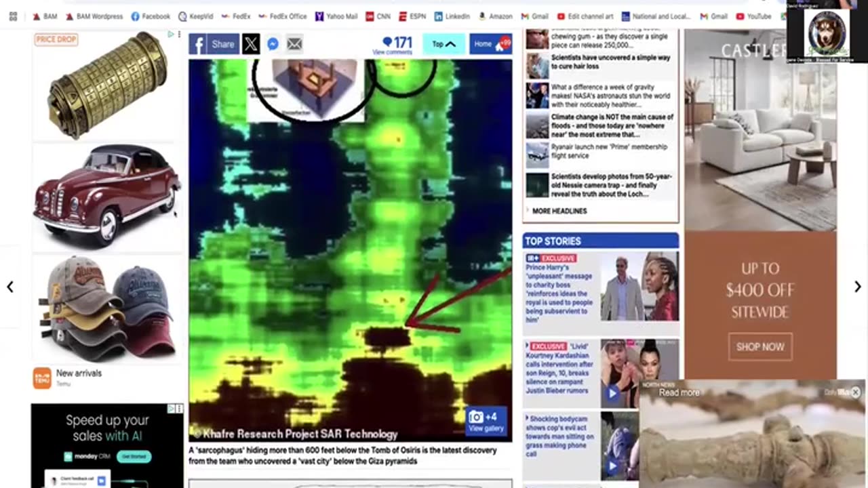Open the baseball caps ad

[x=107, y=308]
